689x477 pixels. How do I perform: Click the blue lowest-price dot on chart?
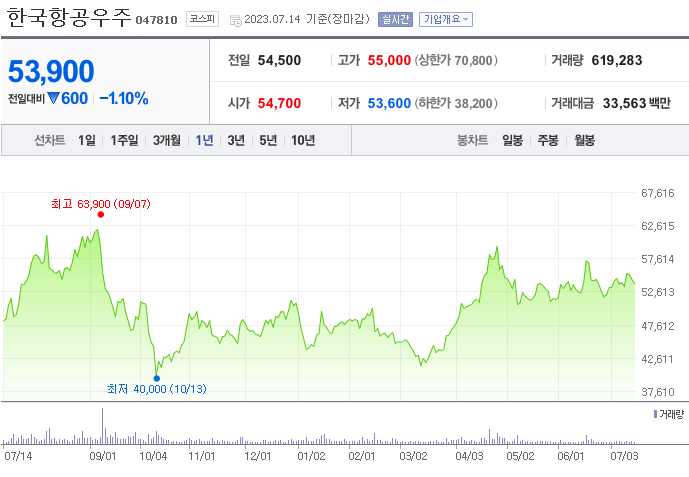[156, 378]
